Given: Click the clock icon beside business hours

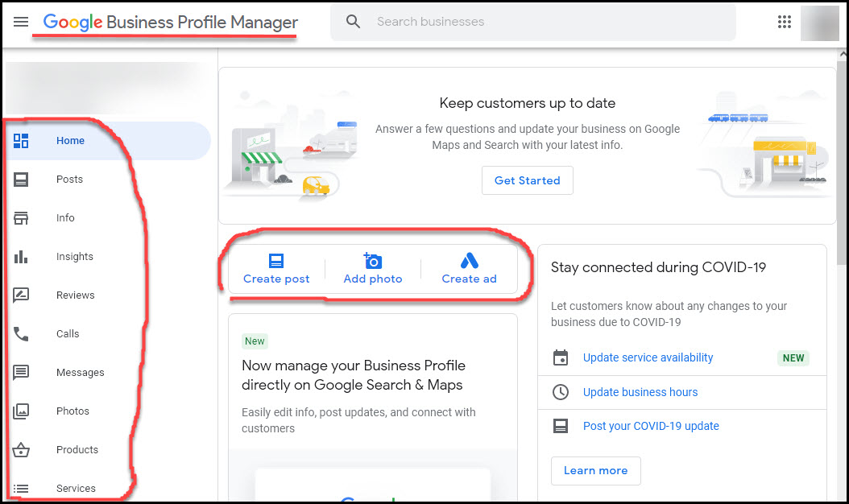Looking at the screenshot, I should pos(561,392).
